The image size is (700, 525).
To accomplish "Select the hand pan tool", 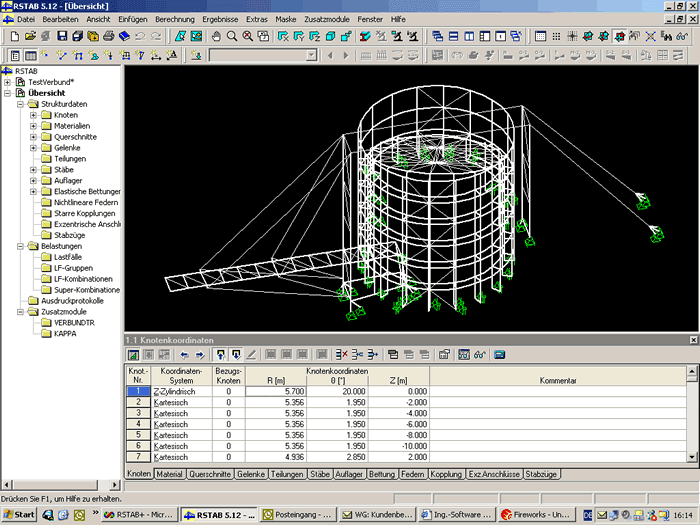I will pyautogui.click(x=216, y=36).
